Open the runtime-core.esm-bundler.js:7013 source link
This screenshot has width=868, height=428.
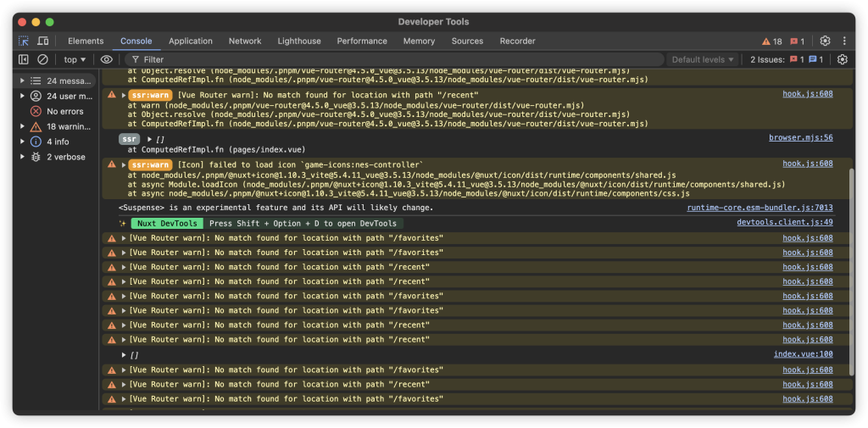[x=759, y=208]
